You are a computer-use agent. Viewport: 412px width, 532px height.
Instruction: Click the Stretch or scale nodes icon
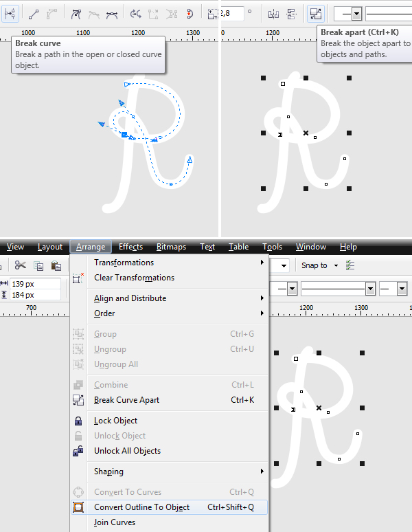click(x=213, y=14)
